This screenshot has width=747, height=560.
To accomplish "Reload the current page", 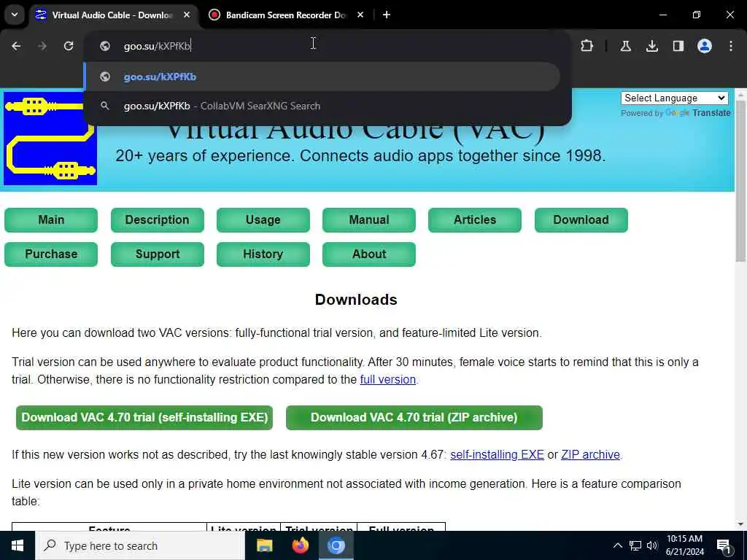I will tap(69, 46).
